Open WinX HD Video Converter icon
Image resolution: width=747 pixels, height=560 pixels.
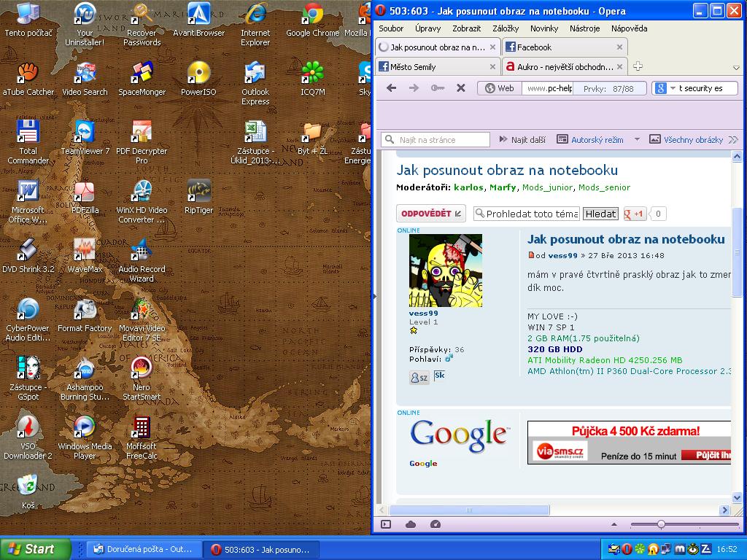142,202
